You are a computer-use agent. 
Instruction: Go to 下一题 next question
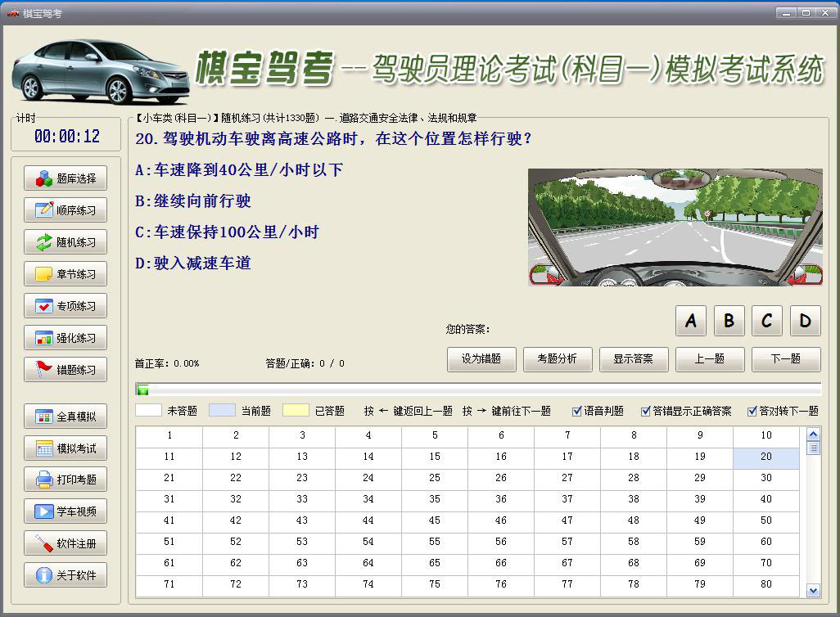pyautogui.click(x=785, y=358)
